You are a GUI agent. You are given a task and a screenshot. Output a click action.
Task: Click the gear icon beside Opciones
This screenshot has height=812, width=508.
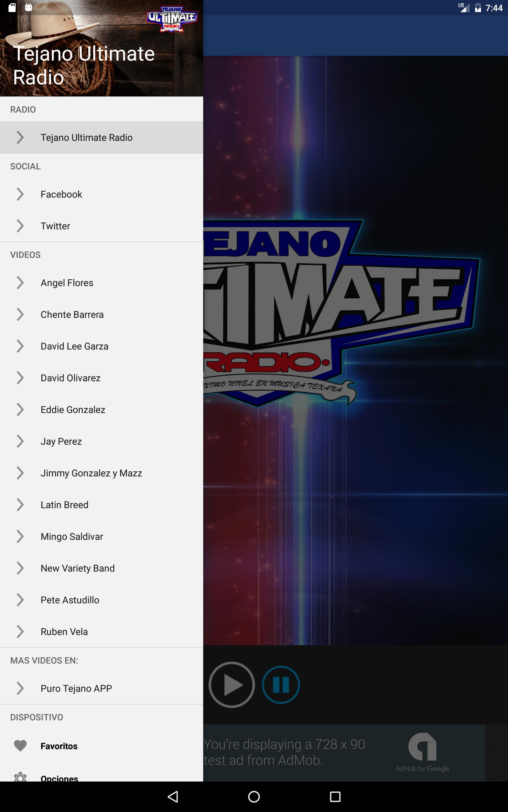[x=20, y=776]
